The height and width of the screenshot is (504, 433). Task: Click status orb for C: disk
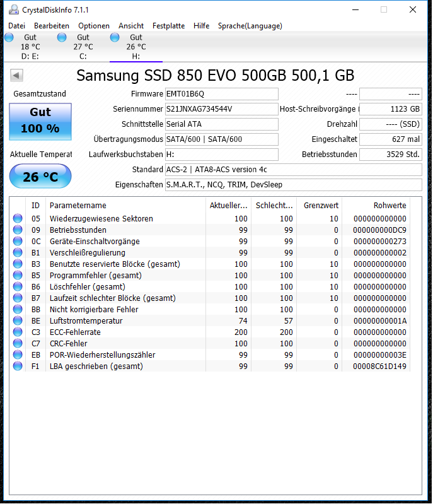click(62, 37)
